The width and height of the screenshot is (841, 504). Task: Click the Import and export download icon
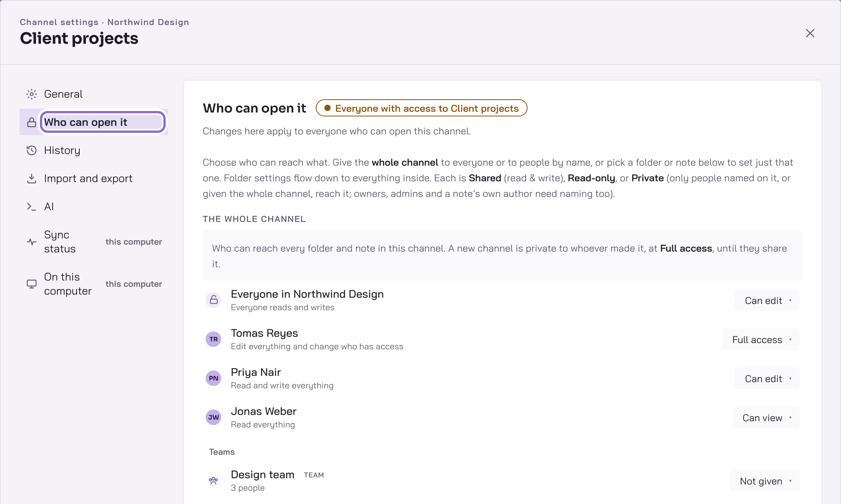32,179
